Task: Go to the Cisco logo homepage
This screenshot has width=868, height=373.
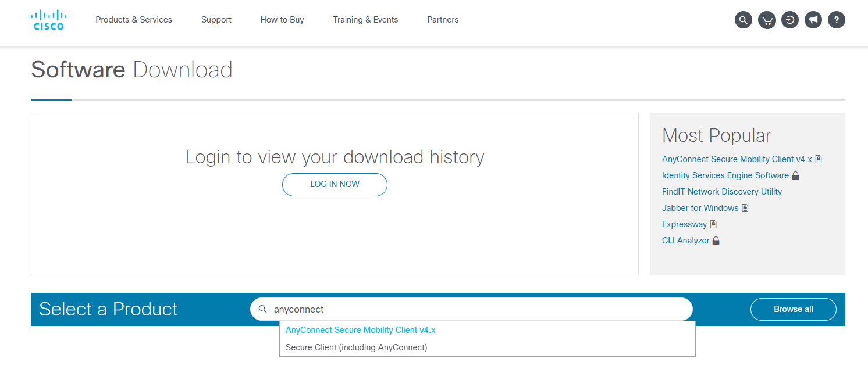Action: 48,20
